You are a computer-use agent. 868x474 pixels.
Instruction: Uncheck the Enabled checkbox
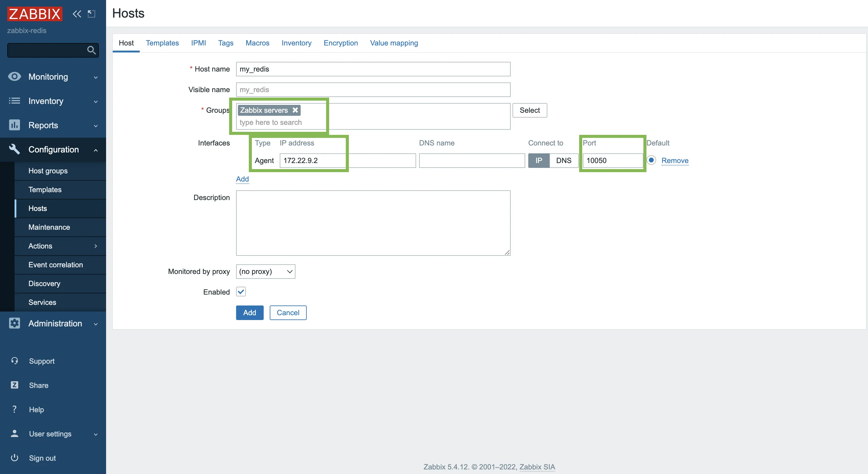pos(241,292)
